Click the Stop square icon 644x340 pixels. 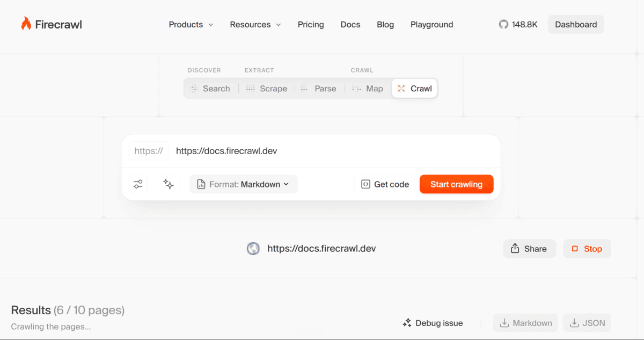[x=575, y=249]
